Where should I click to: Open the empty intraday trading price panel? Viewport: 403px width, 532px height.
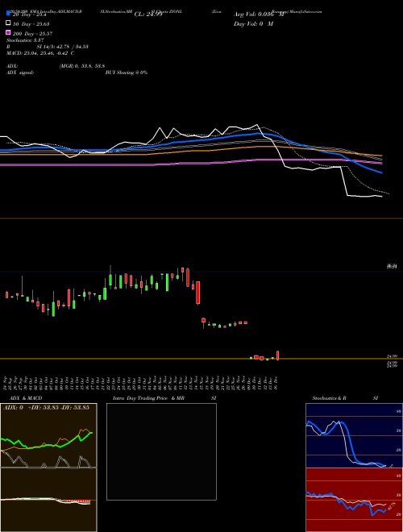point(161,451)
